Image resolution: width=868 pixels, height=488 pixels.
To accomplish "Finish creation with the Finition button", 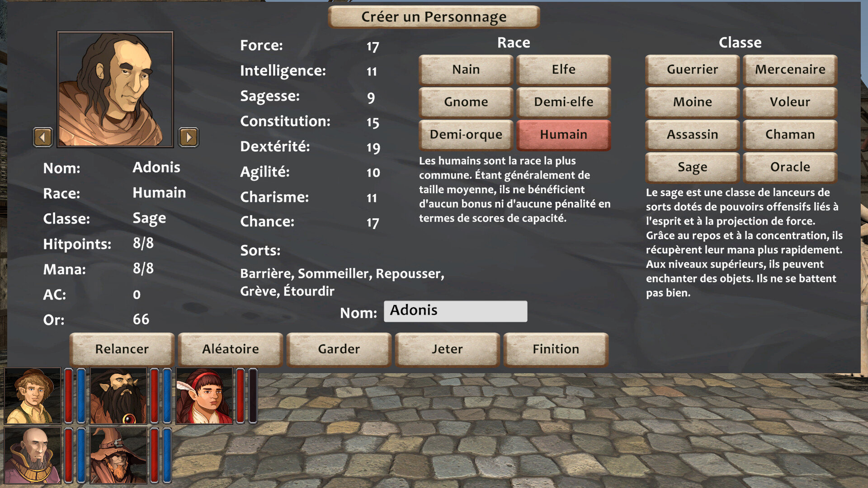I will click(x=556, y=349).
